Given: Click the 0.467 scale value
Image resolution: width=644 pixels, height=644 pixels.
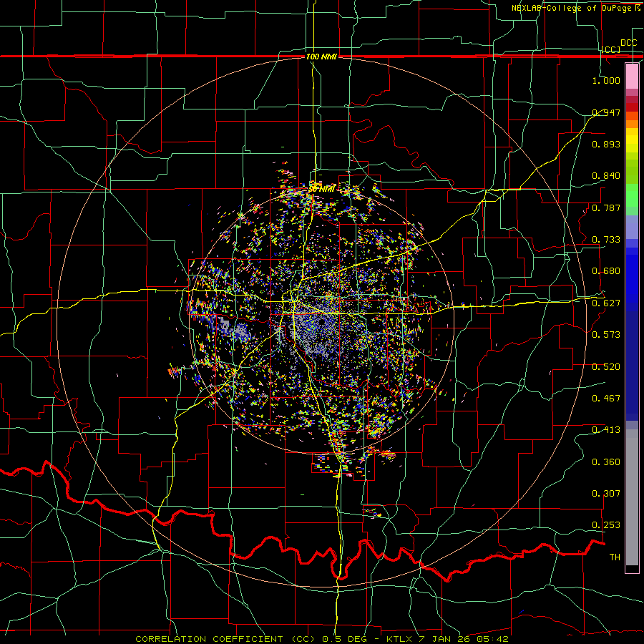Looking at the screenshot, I should 606,399.
